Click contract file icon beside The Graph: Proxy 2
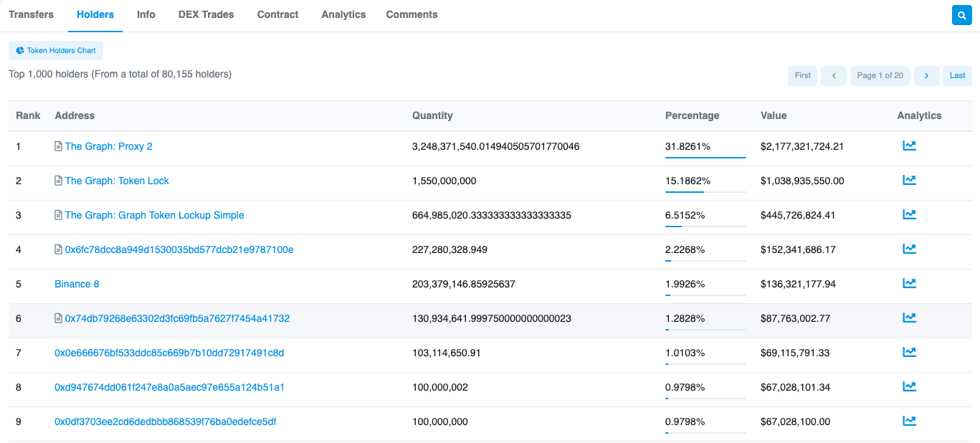The image size is (980, 443). [59, 146]
